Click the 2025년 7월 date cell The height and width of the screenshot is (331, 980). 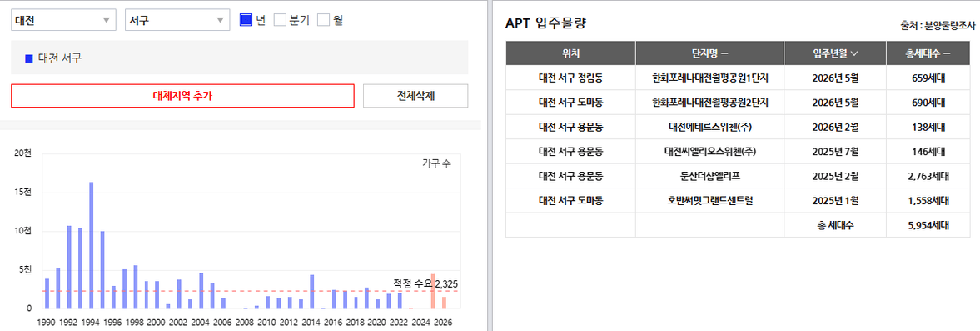[x=834, y=152]
